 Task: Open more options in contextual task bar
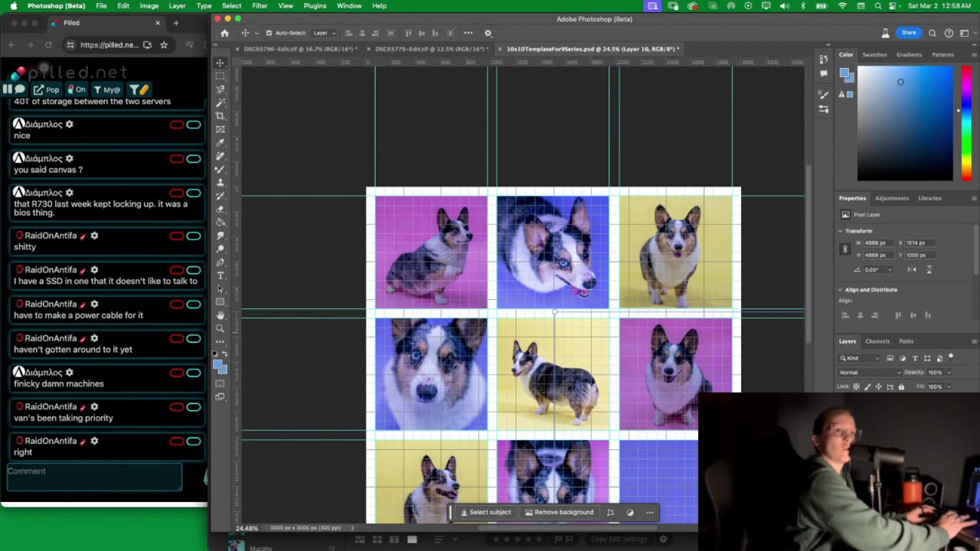coord(649,512)
